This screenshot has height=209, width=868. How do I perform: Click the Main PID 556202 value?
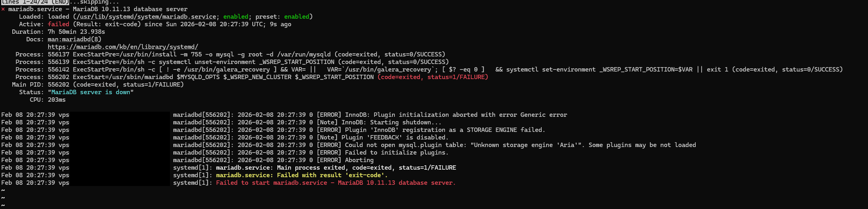[59, 85]
